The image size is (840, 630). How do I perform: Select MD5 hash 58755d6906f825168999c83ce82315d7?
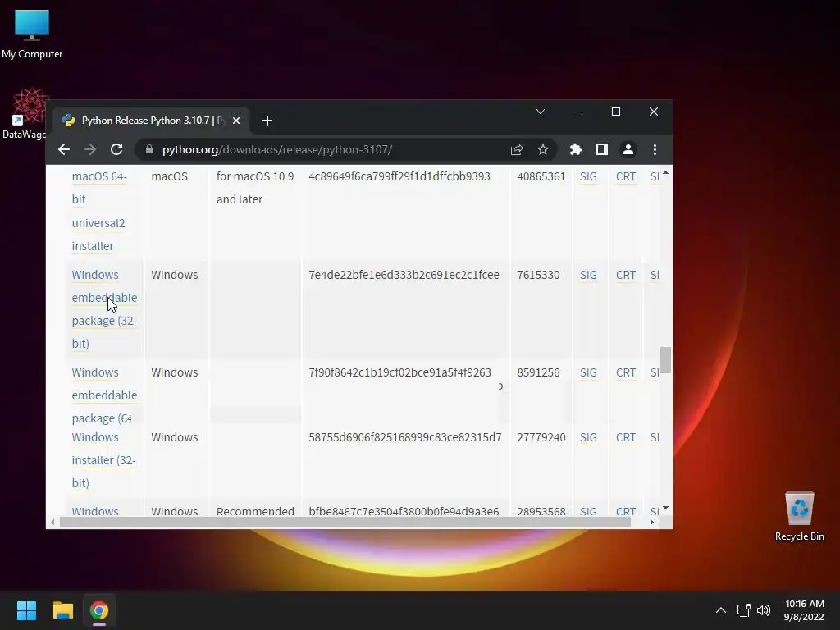click(x=405, y=437)
